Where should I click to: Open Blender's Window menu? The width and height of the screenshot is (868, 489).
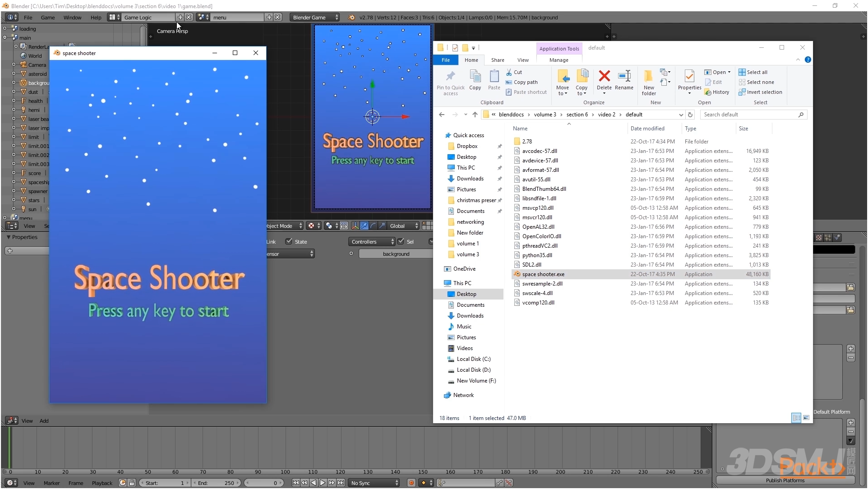click(72, 17)
